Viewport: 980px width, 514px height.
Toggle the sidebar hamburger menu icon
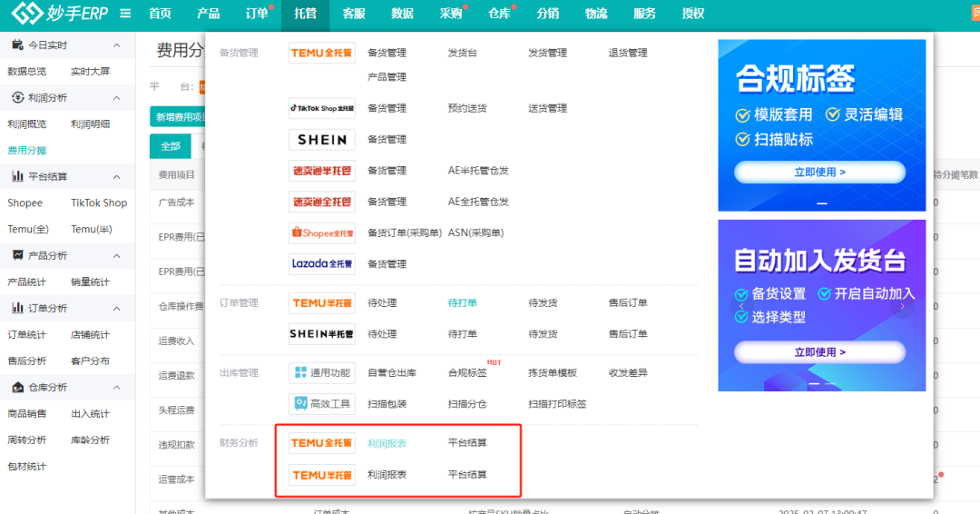coord(125,13)
